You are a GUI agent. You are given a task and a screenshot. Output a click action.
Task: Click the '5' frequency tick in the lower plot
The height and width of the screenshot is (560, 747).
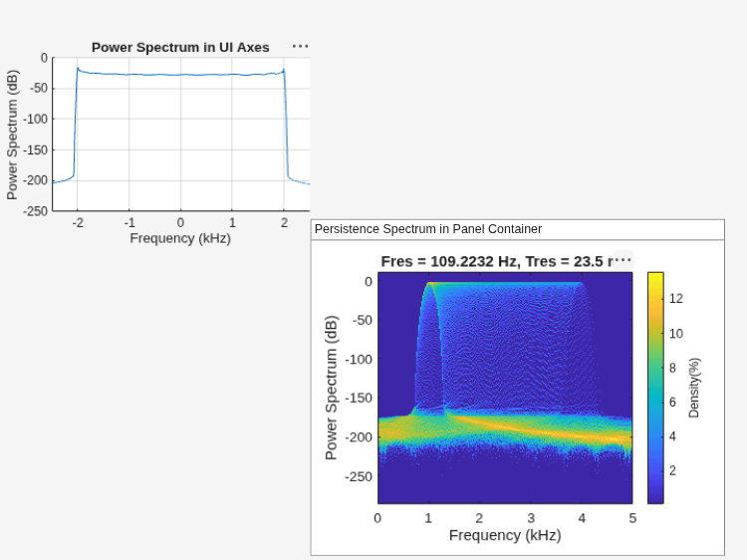point(632,518)
